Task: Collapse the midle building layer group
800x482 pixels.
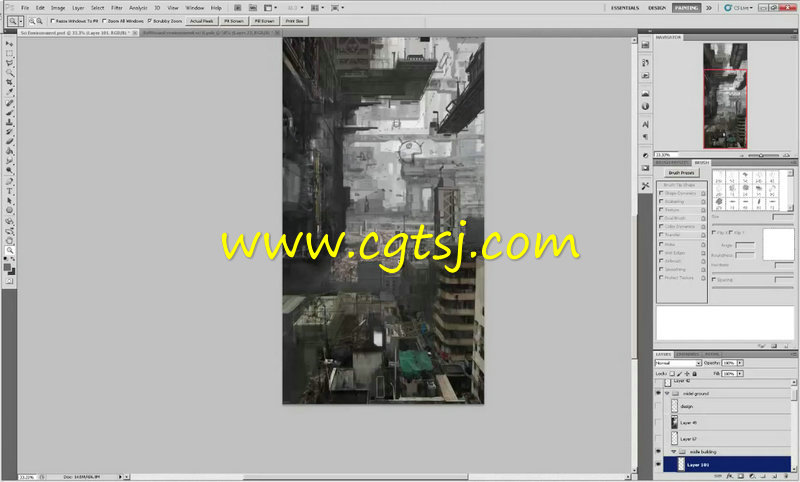Action: [673, 452]
